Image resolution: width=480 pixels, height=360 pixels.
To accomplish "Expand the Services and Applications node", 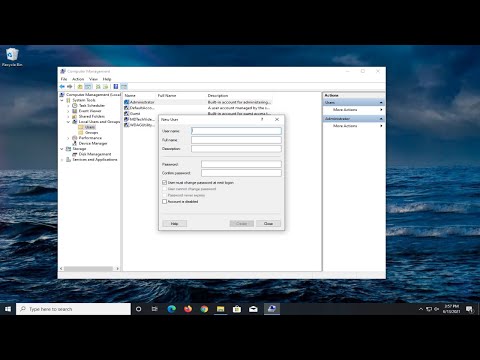I will (x=62, y=160).
